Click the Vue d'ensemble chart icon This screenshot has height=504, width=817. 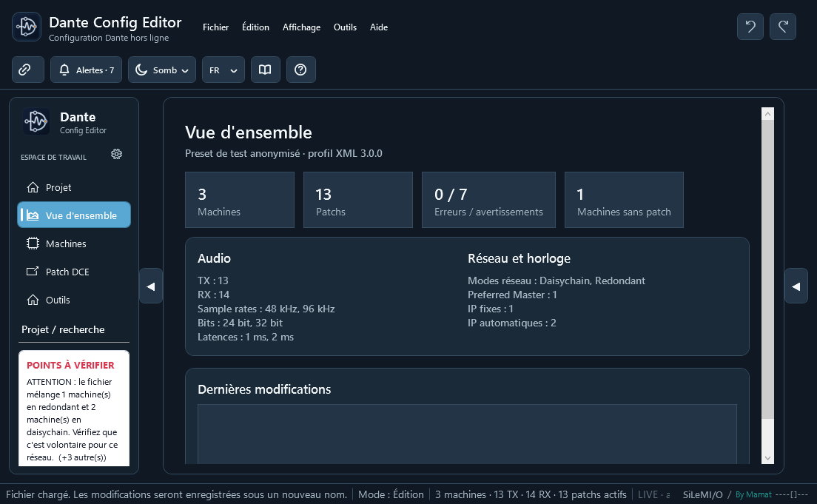[33, 215]
